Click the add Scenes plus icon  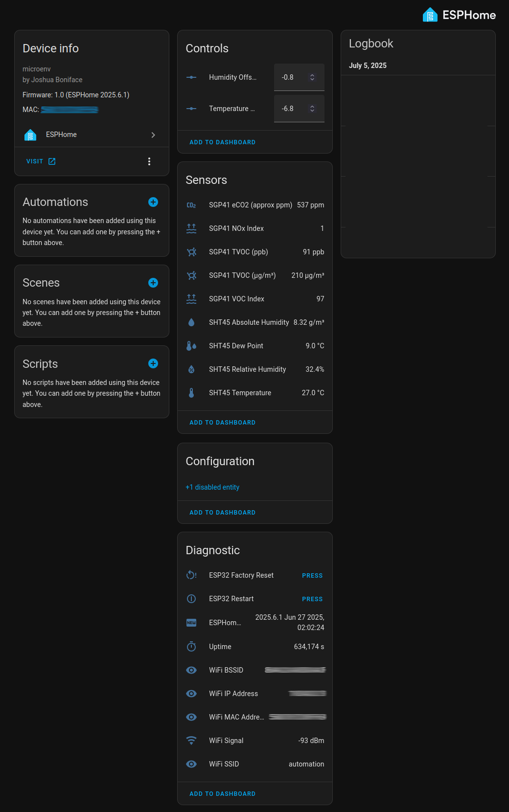(x=153, y=283)
